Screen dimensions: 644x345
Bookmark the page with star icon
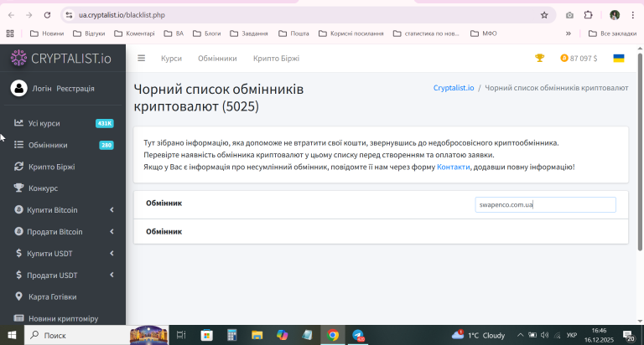(544, 15)
